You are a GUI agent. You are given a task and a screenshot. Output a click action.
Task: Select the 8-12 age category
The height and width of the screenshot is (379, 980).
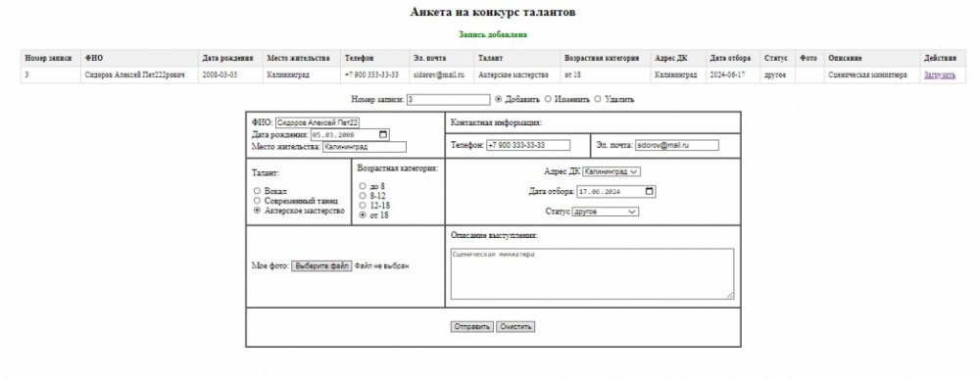click(x=363, y=196)
